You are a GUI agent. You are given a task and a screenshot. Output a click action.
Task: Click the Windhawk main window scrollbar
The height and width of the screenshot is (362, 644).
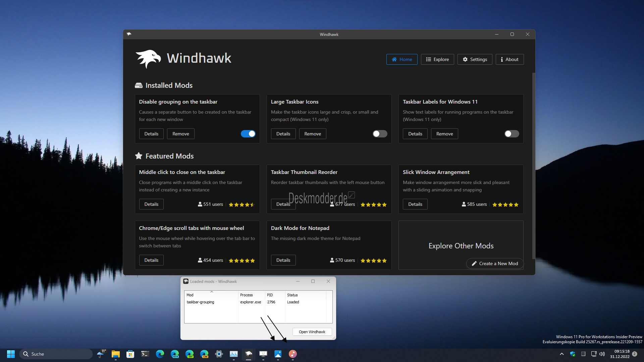[534, 166]
